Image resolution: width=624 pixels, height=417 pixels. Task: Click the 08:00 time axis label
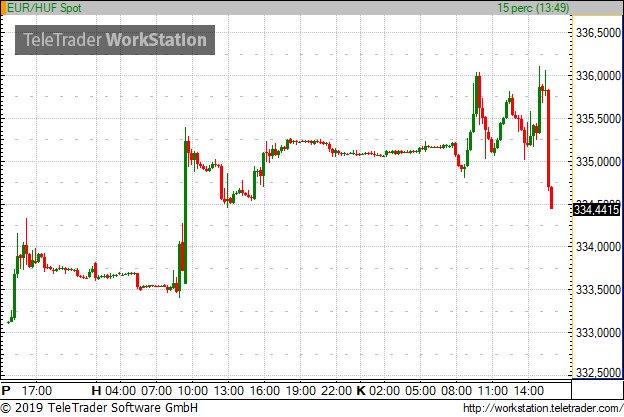pyautogui.click(x=456, y=391)
